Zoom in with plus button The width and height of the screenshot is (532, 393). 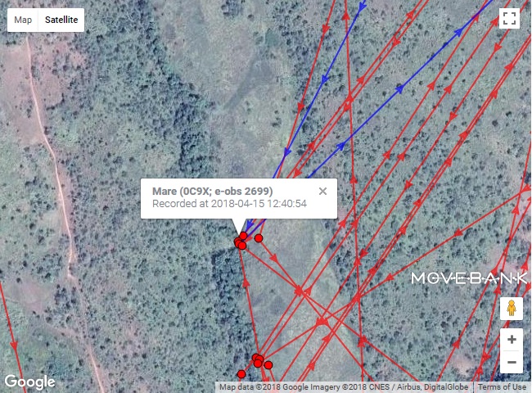point(512,340)
